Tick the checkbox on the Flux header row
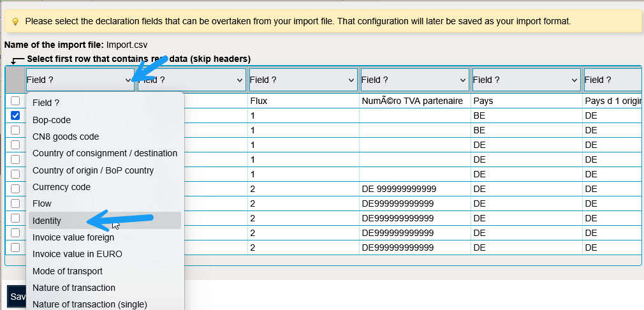This screenshot has height=310, width=644. pos(15,101)
